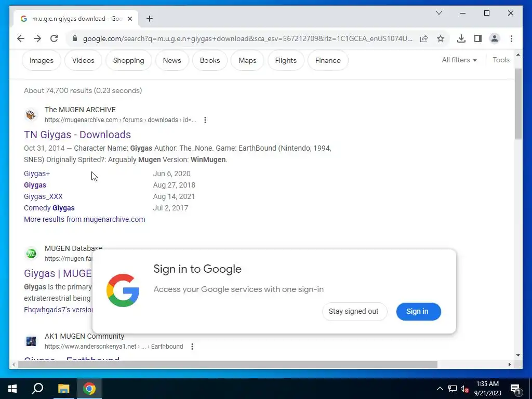This screenshot has width=532, height=399.
Task: View site information via lock icon
Action: (x=75, y=38)
